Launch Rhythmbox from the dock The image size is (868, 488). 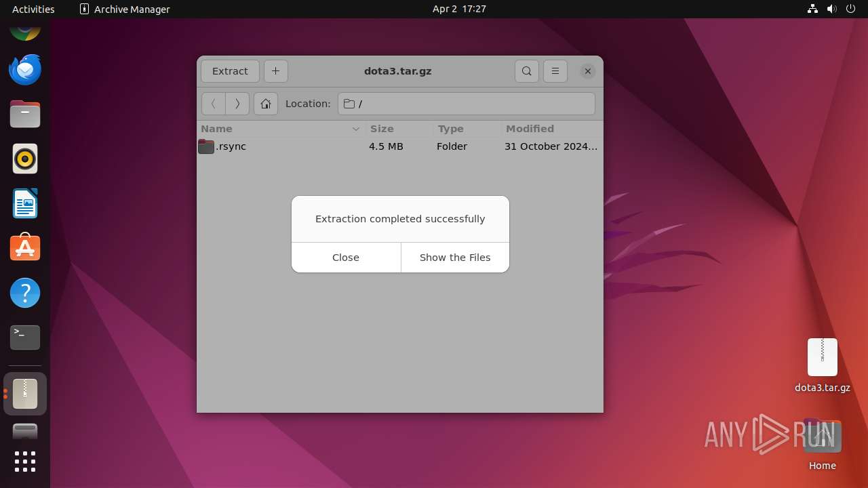25,159
